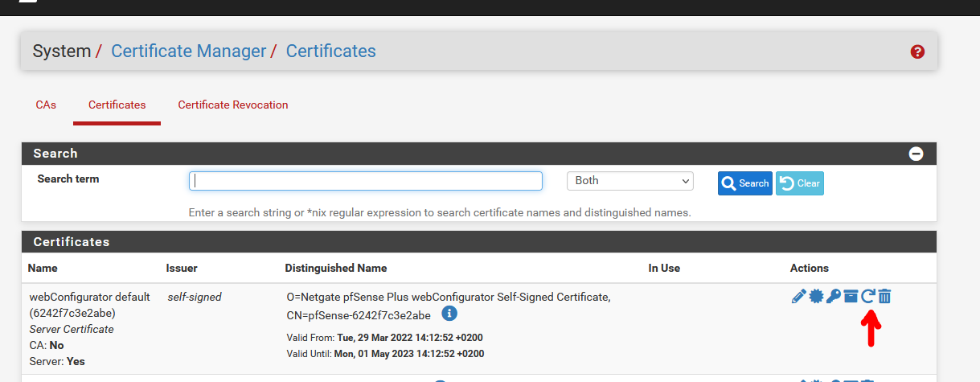Select the Certificates tab
980x382 pixels.
click(x=117, y=105)
